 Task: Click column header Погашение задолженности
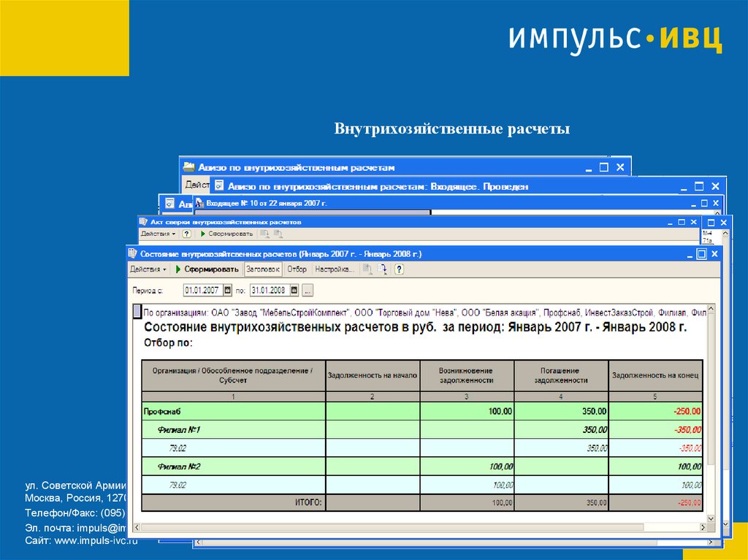point(560,375)
